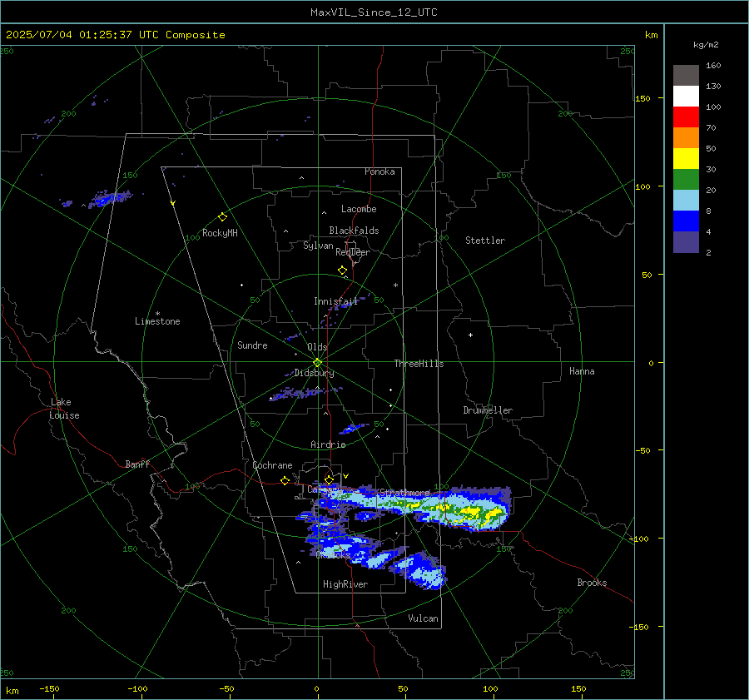Image resolution: width=749 pixels, height=700 pixels.
Task: Click the 130 value in the legend
Action: click(x=713, y=87)
